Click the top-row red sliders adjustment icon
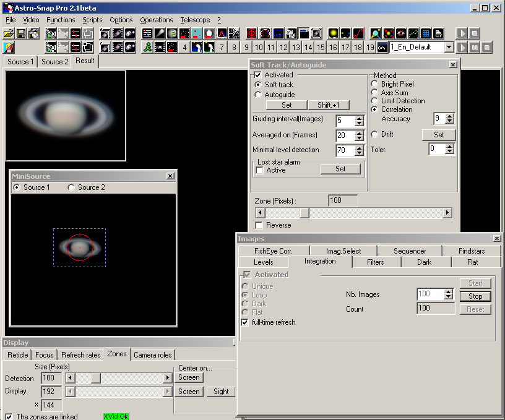505x420 pixels. point(76,33)
